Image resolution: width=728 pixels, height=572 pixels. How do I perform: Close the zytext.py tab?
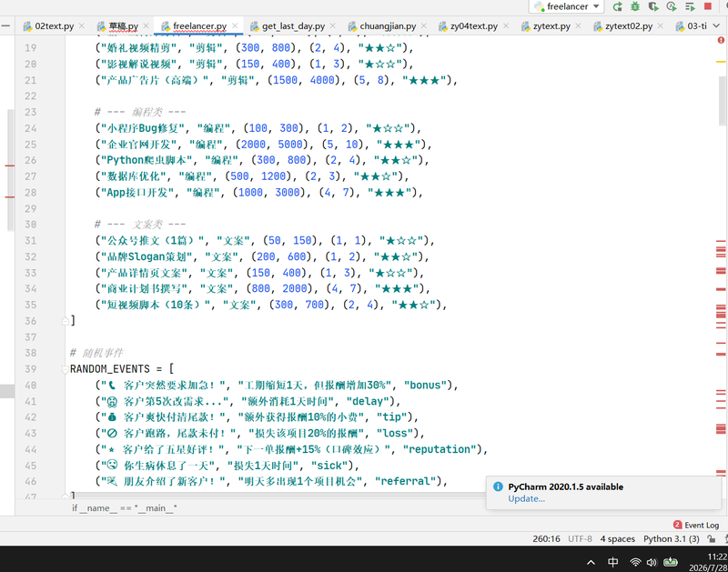(x=578, y=26)
